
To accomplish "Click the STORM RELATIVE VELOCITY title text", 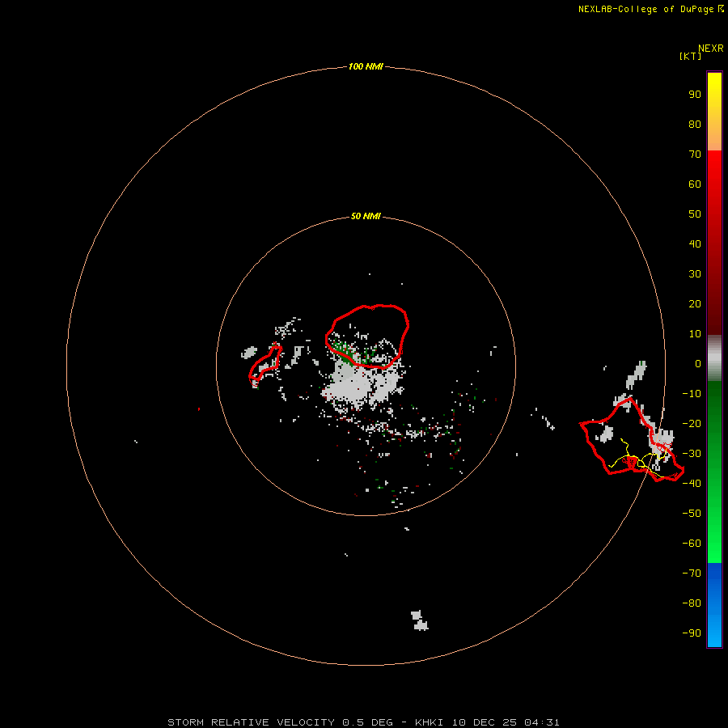I will (251, 722).
